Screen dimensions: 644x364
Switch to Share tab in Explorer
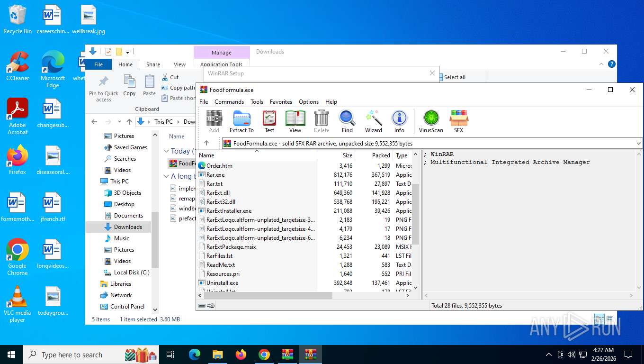(153, 64)
